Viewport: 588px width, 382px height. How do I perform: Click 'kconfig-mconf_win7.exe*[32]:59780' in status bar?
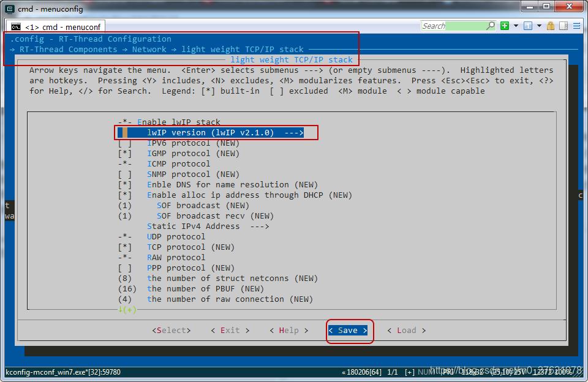click(x=63, y=372)
